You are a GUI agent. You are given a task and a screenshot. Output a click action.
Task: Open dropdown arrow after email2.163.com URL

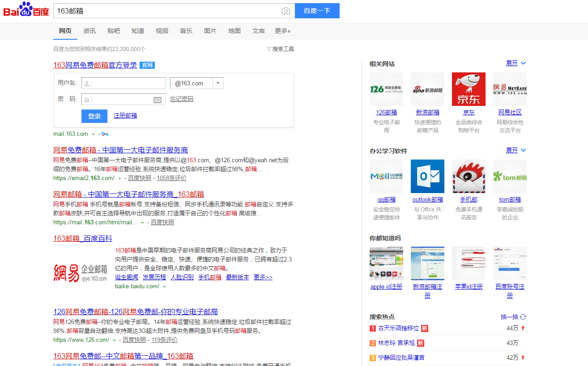(119, 179)
